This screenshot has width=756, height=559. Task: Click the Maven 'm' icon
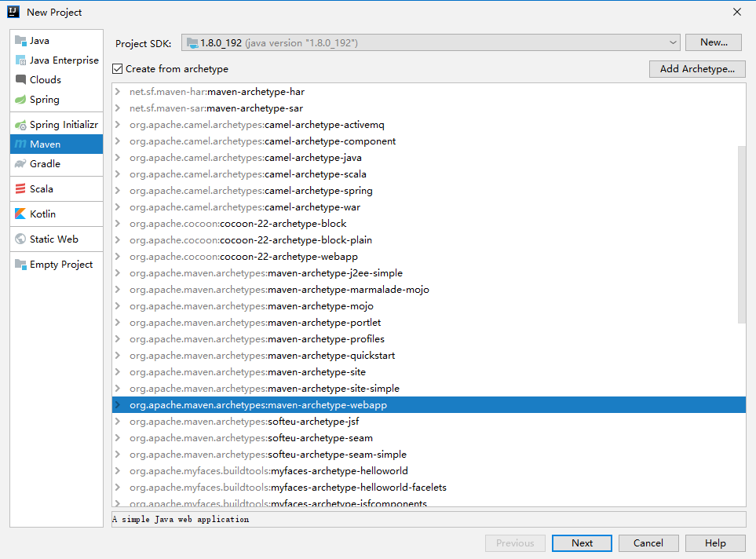[20, 144]
